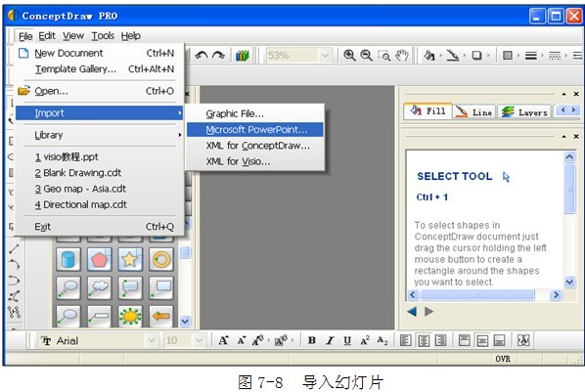Click the Zoom In magnifier
Viewport: 585px width, 392px height.
[x=349, y=56]
